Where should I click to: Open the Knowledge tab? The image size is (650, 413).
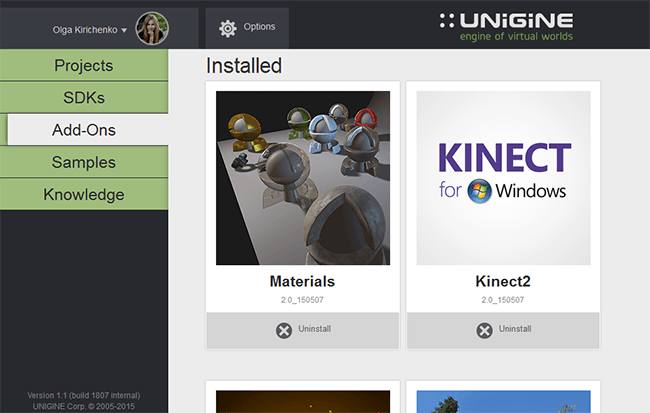coord(83,194)
